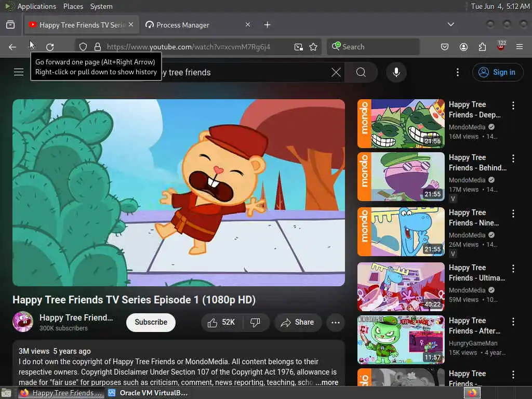Open channel avatar of Happy Tree Friends
Image resolution: width=532 pixels, height=399 pixels.
tap(23, 322)
